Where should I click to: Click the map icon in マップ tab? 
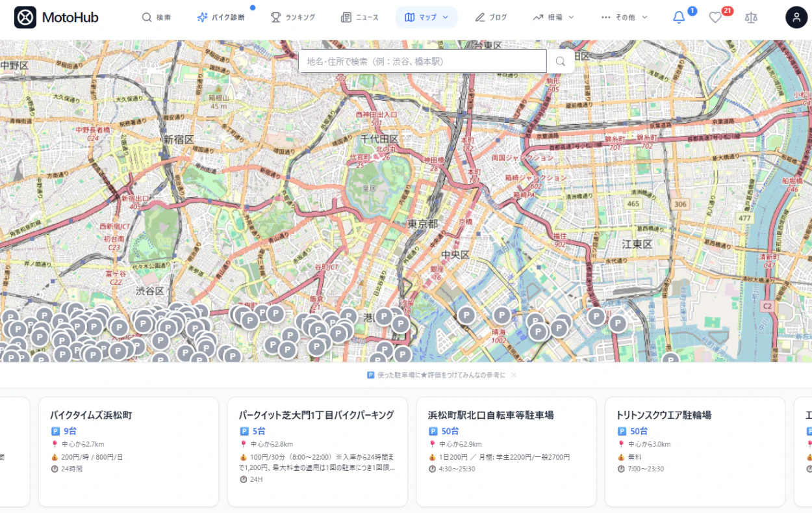(409, 18)
